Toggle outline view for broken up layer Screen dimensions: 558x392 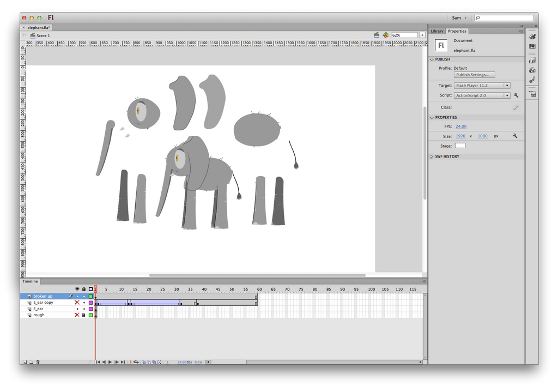click(x=91, y=296)
